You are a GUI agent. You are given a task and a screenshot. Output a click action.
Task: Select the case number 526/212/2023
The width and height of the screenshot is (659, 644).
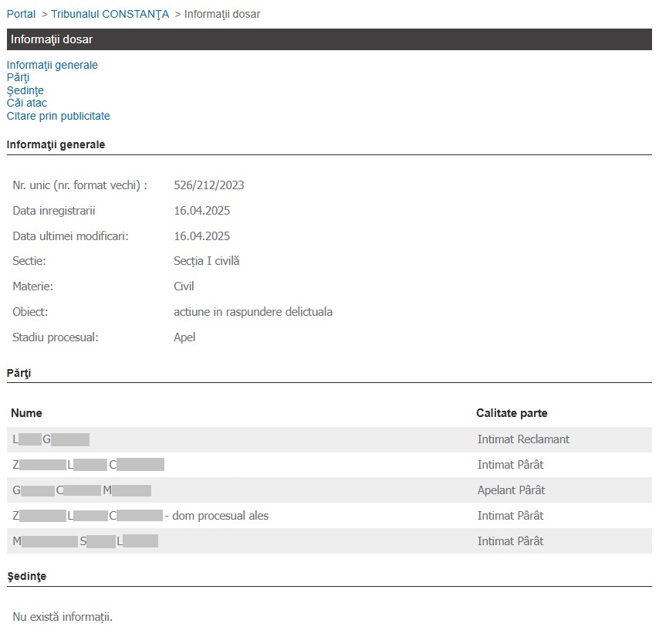click(x=209, y=185)
